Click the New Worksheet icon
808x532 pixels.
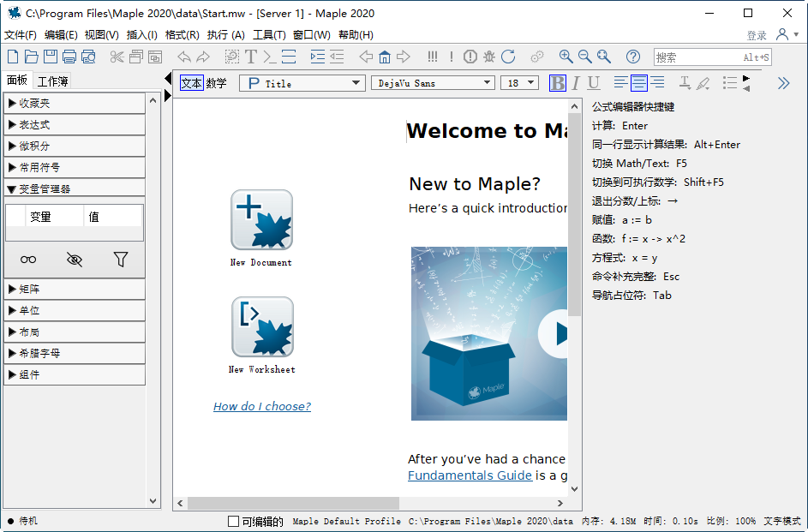click(262, 327)
